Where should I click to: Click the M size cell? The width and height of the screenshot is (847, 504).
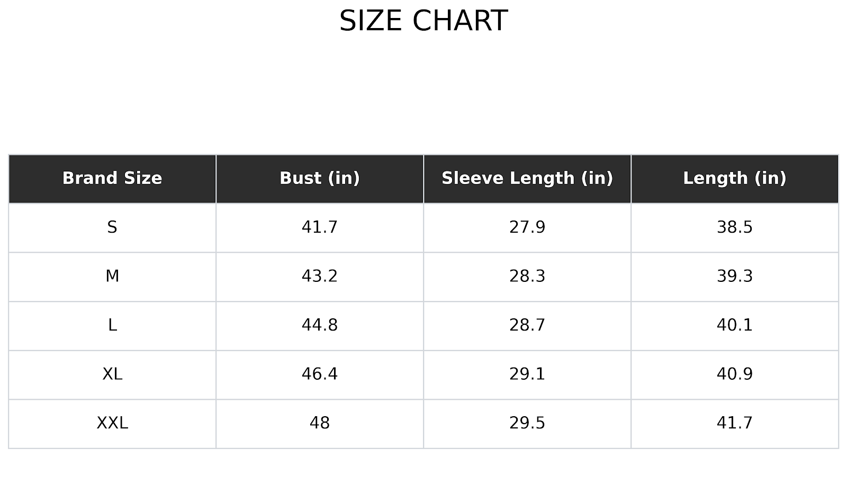pos(112,276)
